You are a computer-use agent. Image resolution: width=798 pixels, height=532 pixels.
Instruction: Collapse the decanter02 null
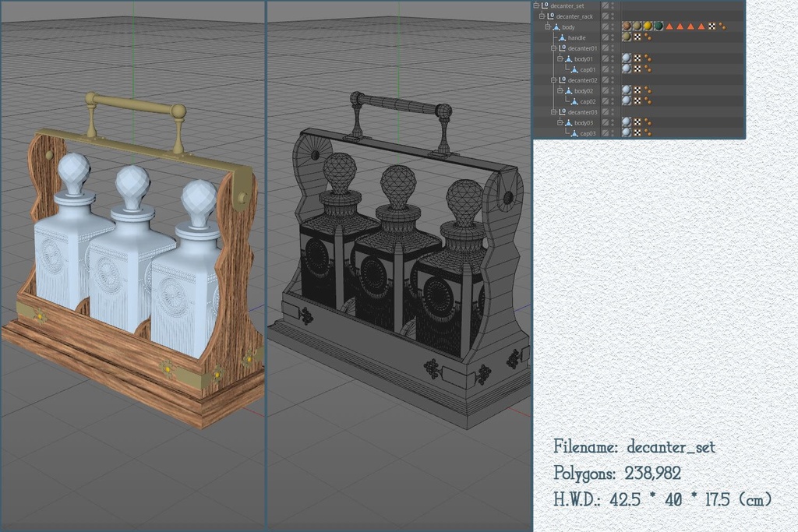tap(554, 80)
